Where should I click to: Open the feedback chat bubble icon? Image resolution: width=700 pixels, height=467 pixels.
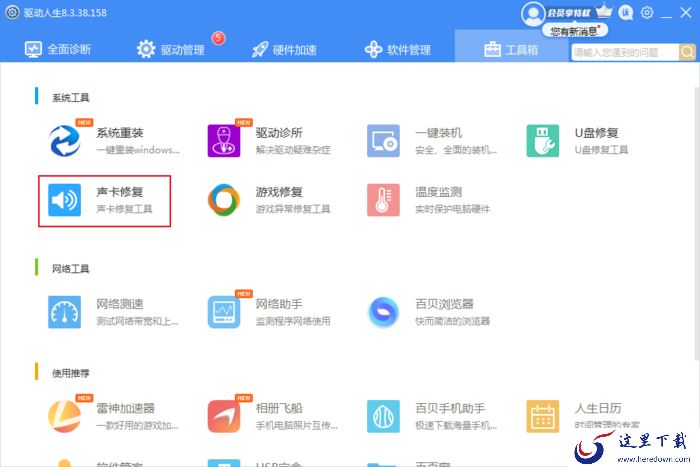click(626, 13)
